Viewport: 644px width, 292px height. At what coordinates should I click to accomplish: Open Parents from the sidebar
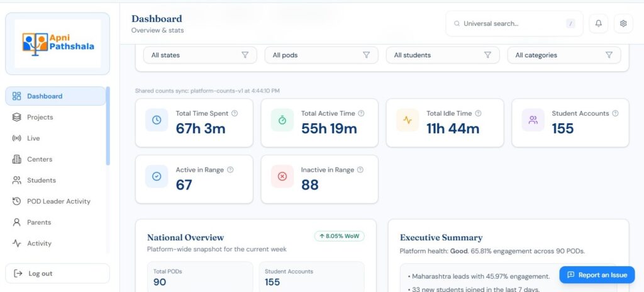pos(55,222)
